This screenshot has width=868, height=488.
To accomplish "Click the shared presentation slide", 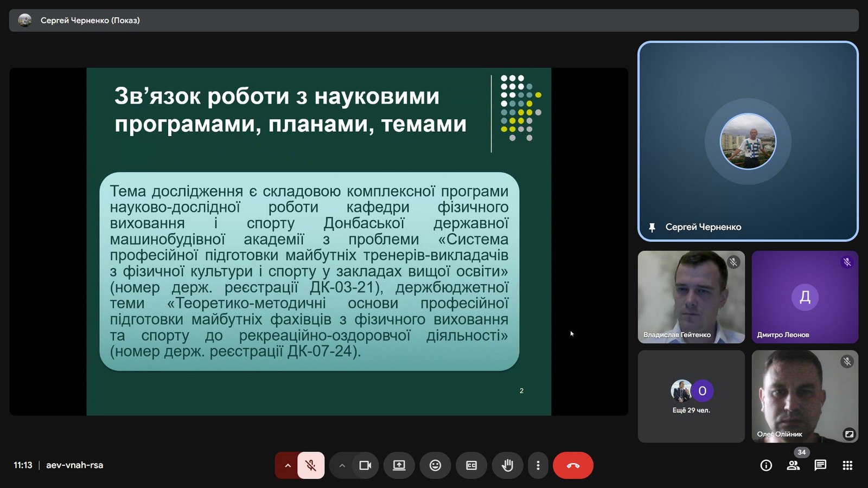I will click(318, 241).
